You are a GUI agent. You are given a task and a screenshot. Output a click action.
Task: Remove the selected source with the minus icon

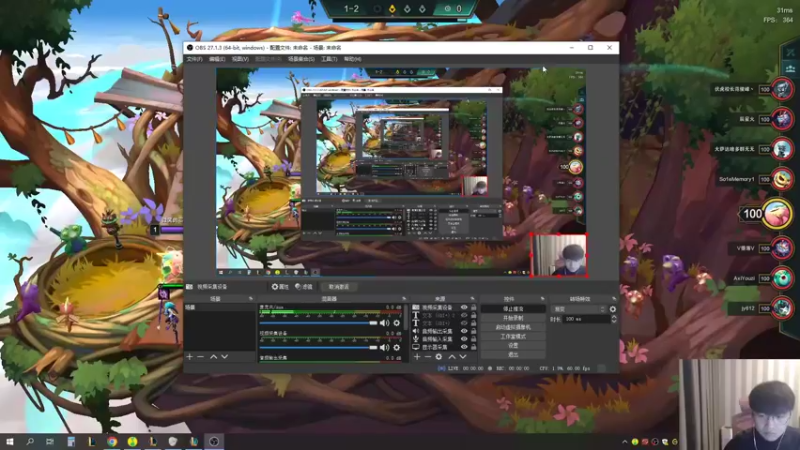click(428, 357)
